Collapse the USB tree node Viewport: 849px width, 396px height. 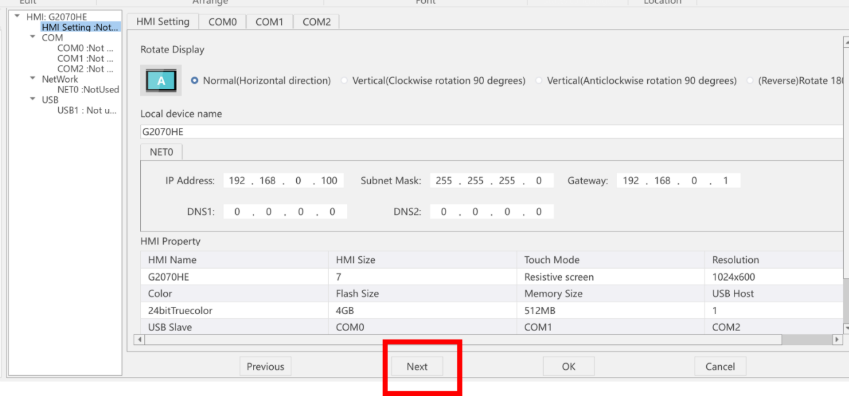[x=33, y=100]
